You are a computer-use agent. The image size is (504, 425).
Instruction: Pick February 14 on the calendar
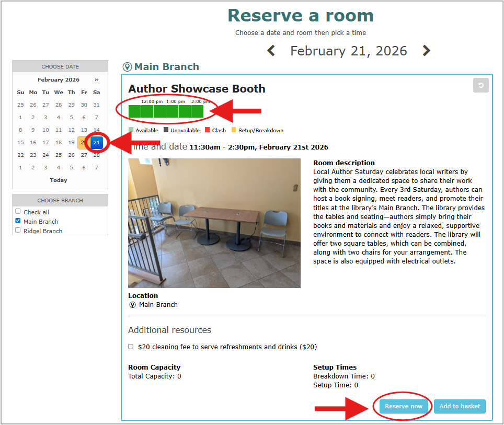tap(96, 130)
